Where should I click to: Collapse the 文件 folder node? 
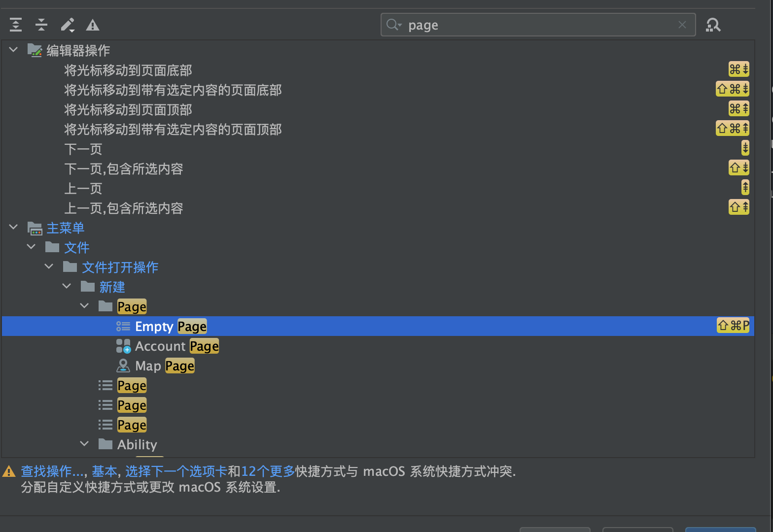click(x=32, y=247)
